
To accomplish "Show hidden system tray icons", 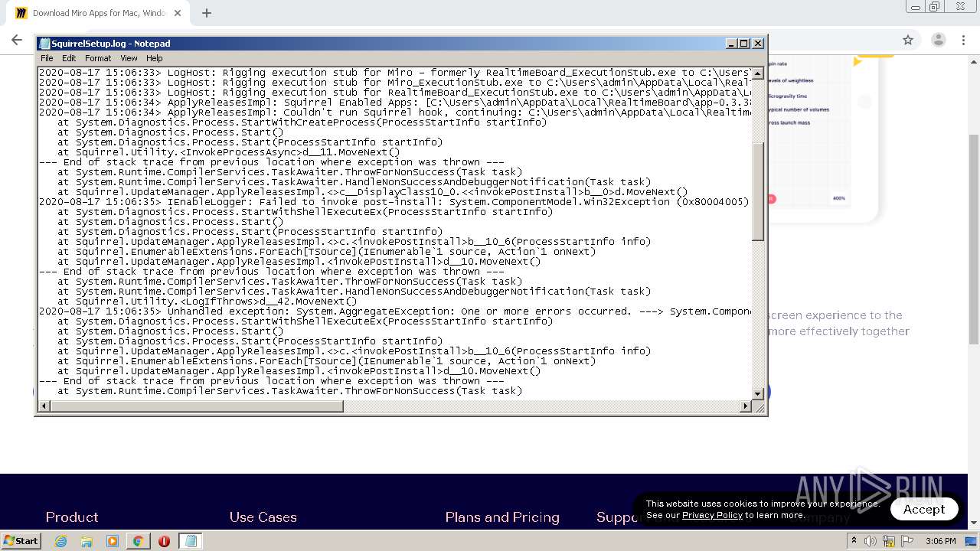I will 854,541.
